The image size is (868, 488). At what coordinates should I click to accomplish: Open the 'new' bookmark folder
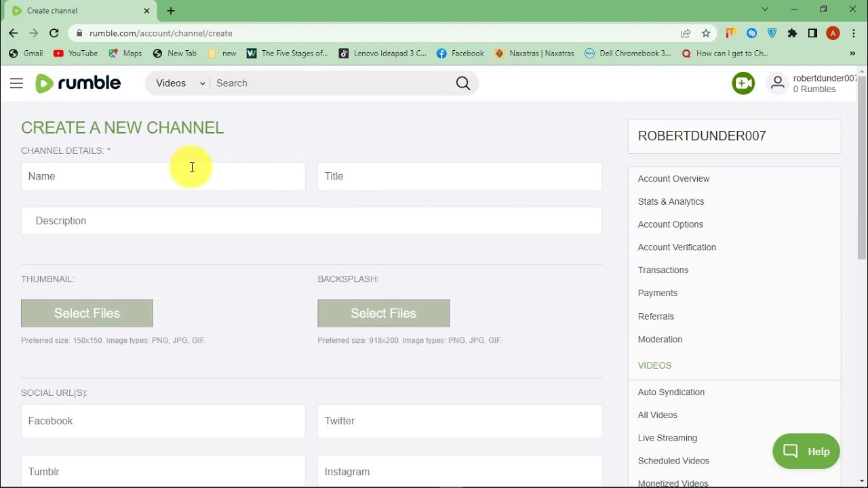point(222,54)
